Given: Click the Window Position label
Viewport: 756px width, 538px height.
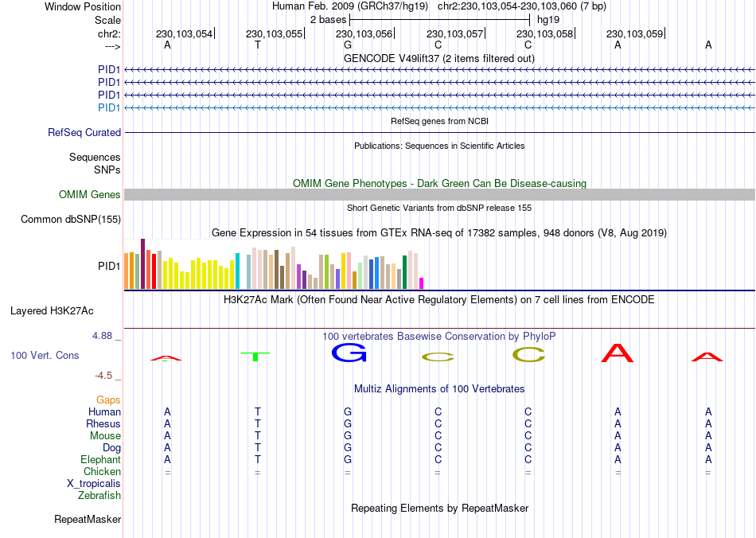Looking at the screenshot, I should (83, 6).
